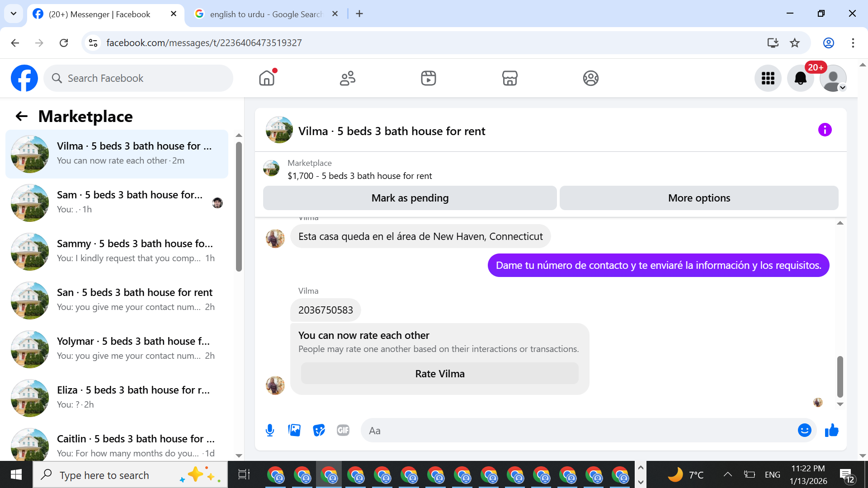Viewport: 868px width, 488px height.
Task: Click the Mark as pending button
Action: pos(410,198)
